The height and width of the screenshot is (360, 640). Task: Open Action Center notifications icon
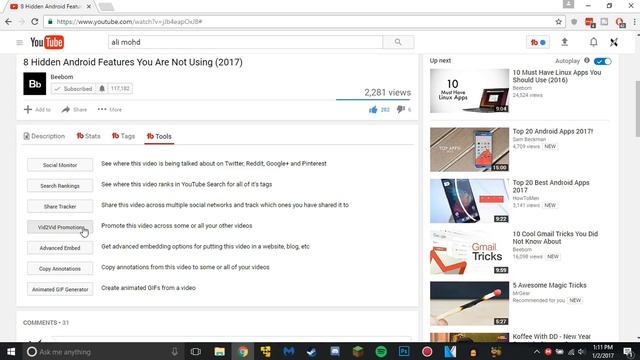[628, 351]
